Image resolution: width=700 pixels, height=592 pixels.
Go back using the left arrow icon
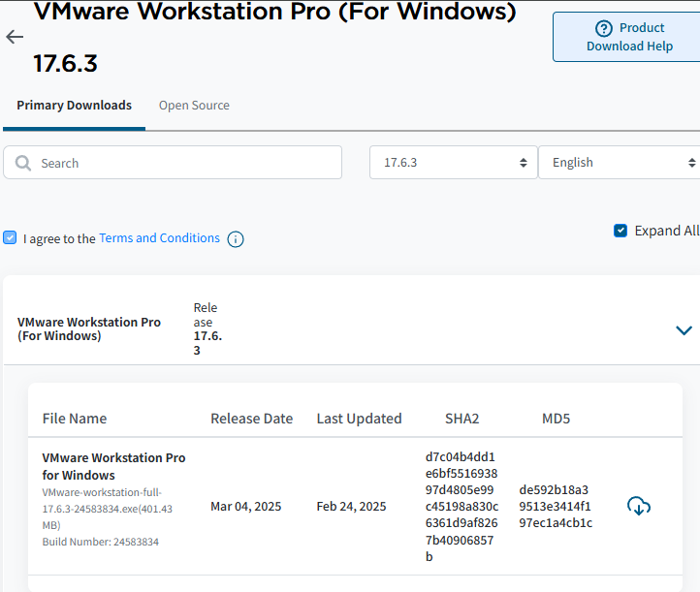click(15, 37)
